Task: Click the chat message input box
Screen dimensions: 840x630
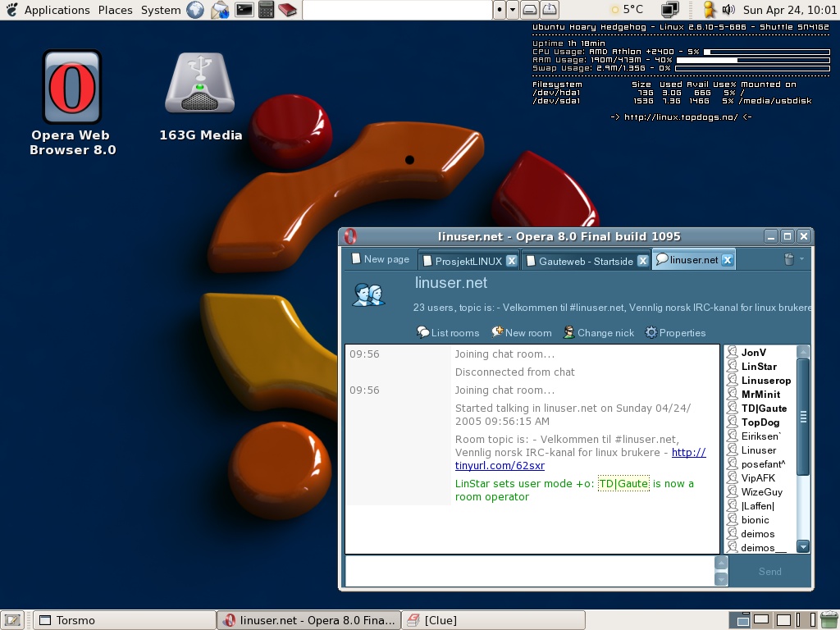Action: point(530,571)
